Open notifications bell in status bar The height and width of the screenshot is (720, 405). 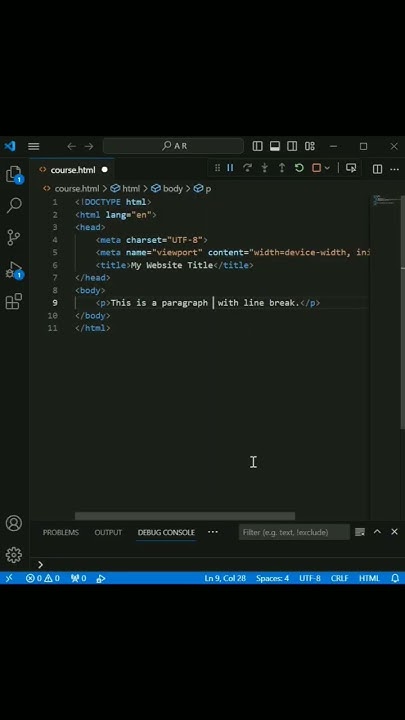tap(395, 578)
